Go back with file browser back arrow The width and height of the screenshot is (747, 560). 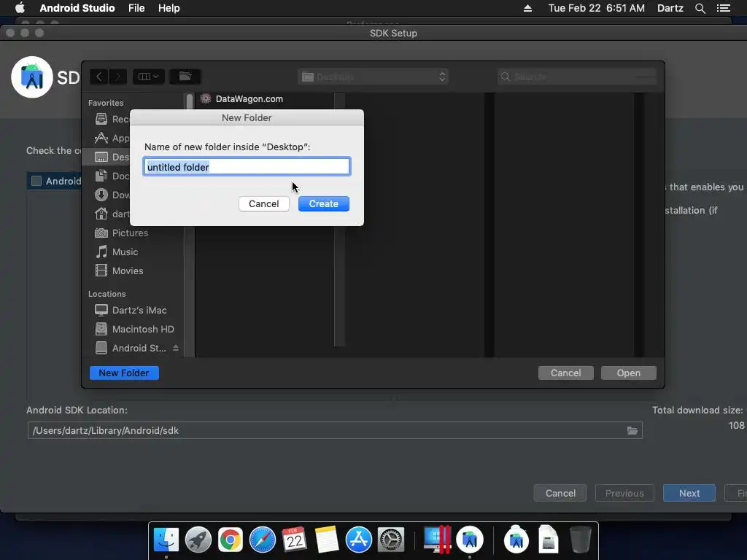click(x=98, y=77)
